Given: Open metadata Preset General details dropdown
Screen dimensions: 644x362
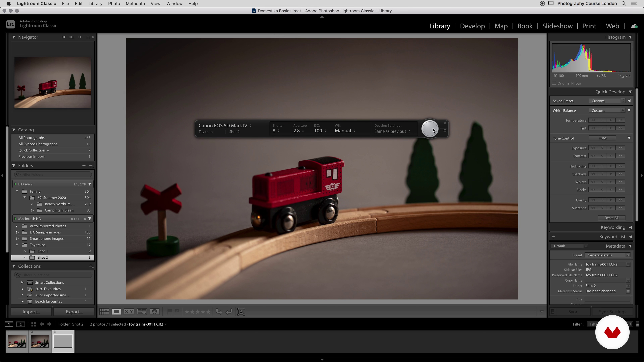Looking at the screenshot, I should [607, 255].
